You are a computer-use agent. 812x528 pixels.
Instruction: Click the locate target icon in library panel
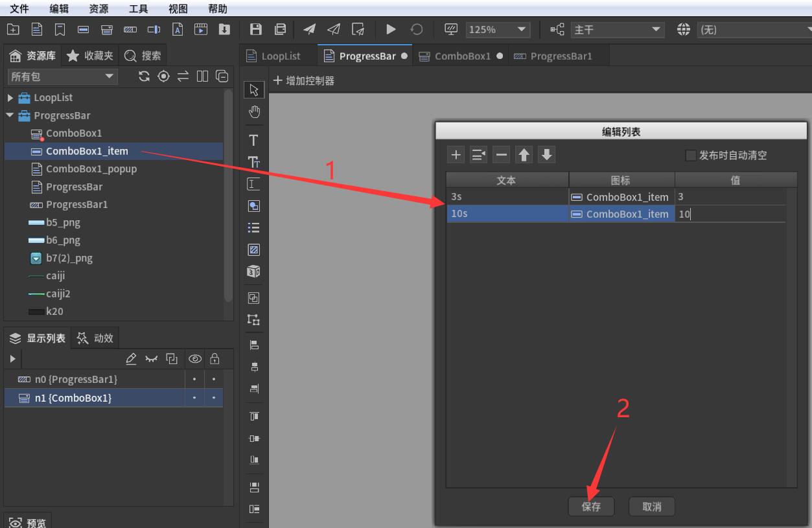pyautogui.click(x=164, y=76)
